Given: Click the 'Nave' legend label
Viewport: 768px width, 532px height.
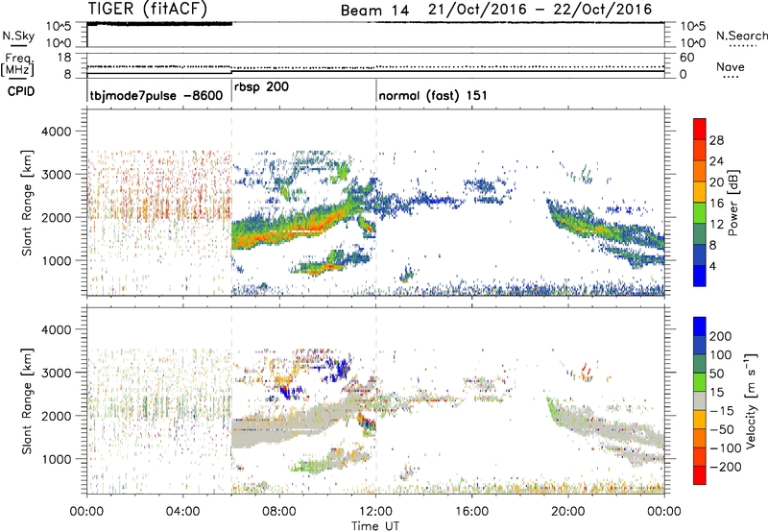Looking at the screenshot, I should [731, 67].
